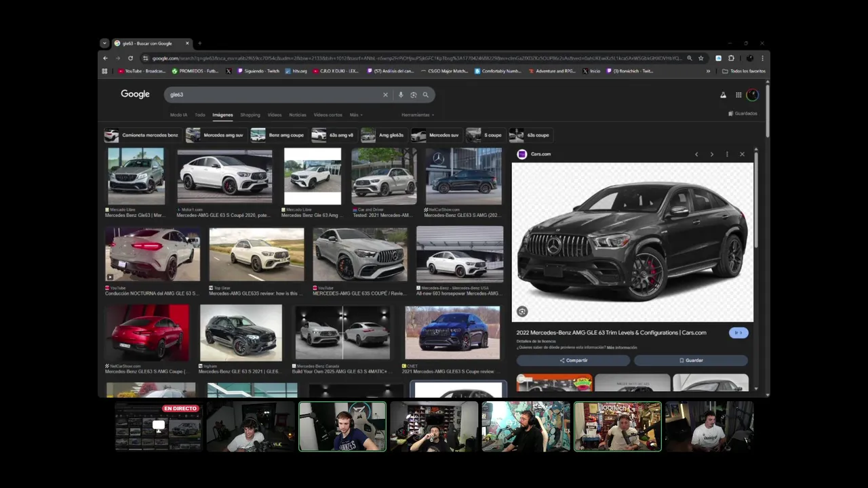Show the next image in preview panel
The image size is (868, 488).
pyautogui.click(x=711, y=155)
